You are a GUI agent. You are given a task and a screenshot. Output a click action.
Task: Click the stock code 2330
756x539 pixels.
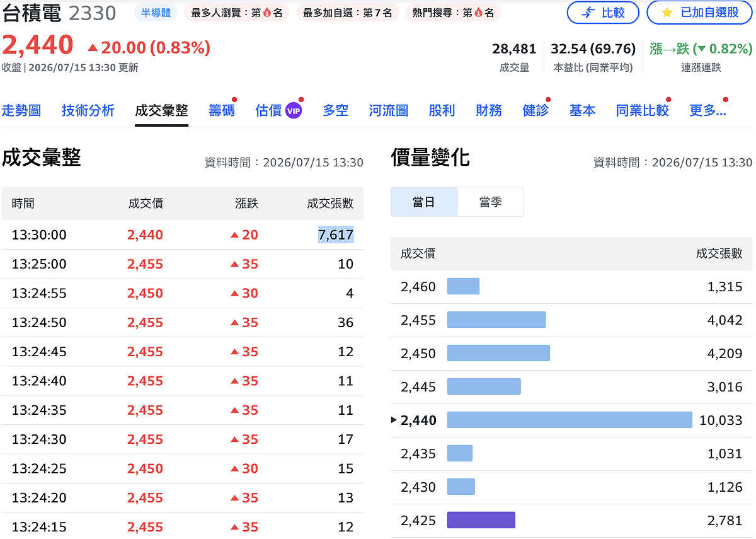92,13
